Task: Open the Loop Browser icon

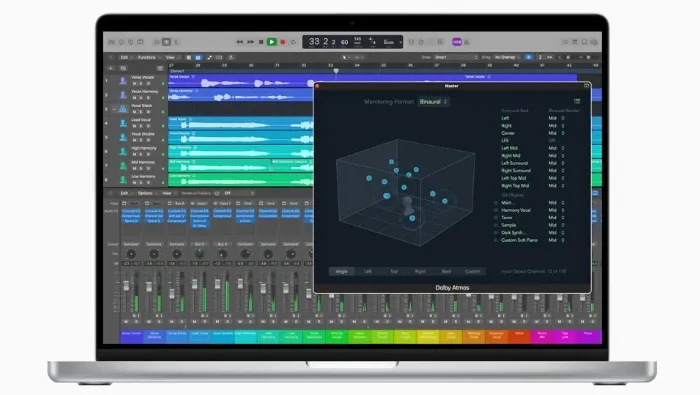Action: pyautogui.click(x=584, y=42)
